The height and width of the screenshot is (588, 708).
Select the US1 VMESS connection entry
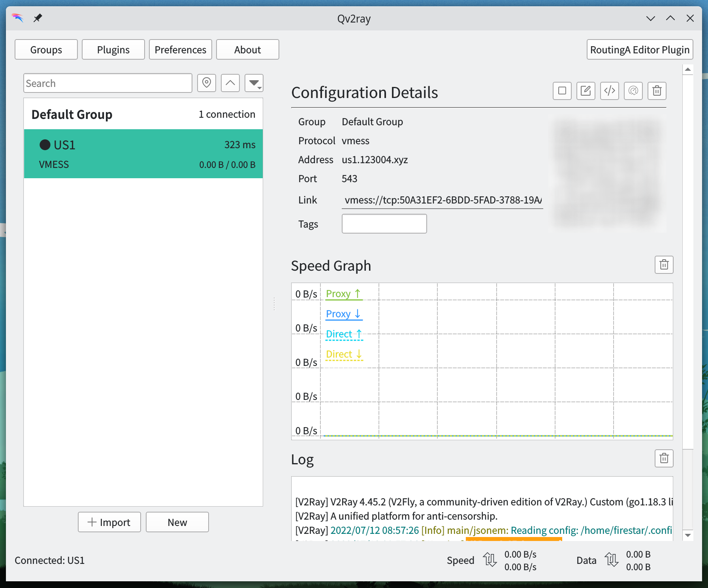point(143,154)
